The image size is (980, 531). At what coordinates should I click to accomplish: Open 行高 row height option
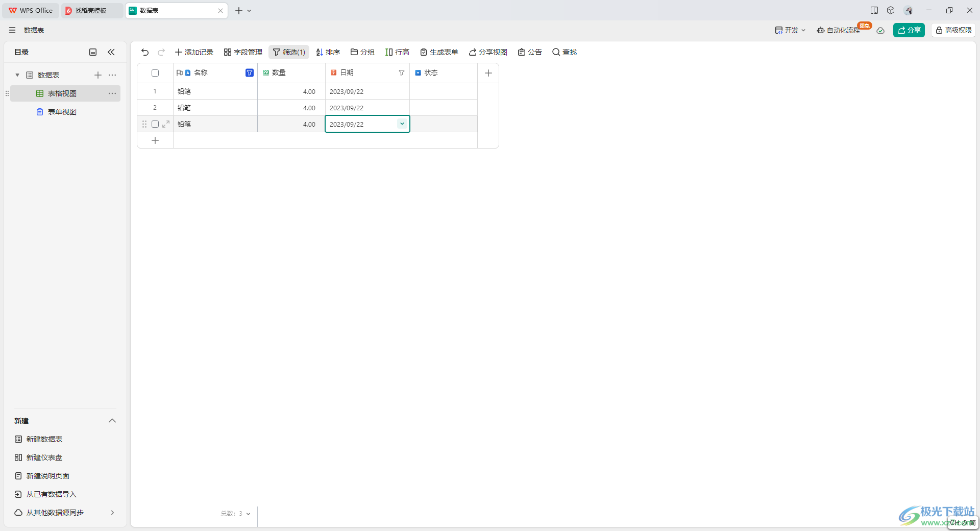pyautogui.click(x=397, y=52)
